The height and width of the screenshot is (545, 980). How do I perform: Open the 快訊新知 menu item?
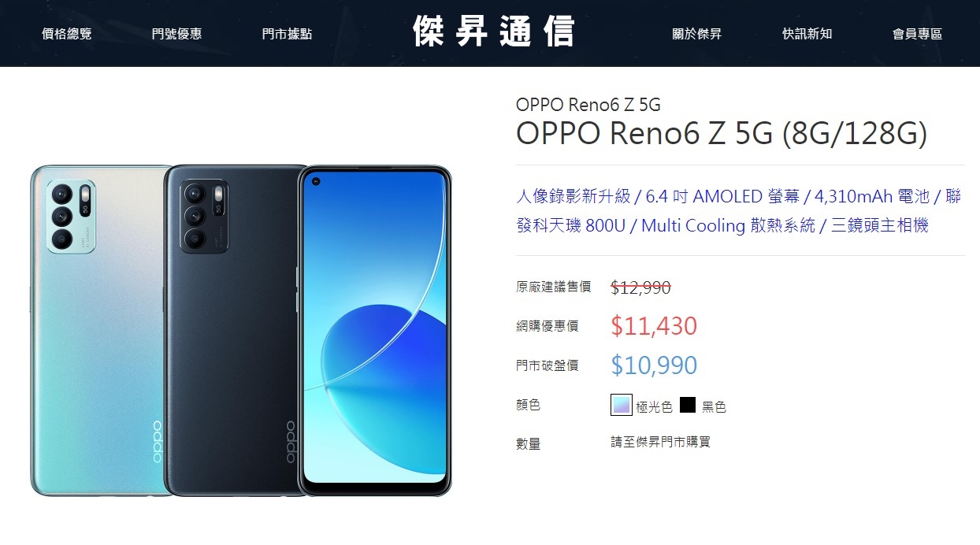tap(807, 34)
